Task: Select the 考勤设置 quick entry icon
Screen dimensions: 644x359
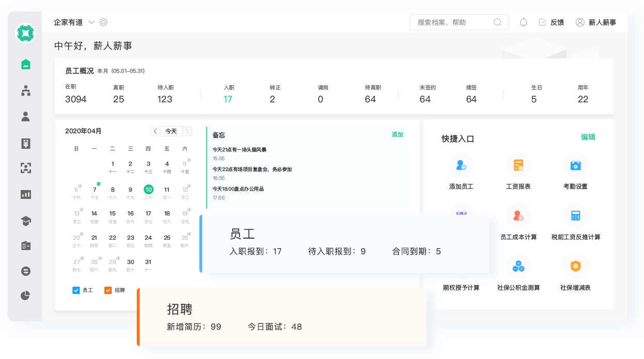Action: coord(575,165)
